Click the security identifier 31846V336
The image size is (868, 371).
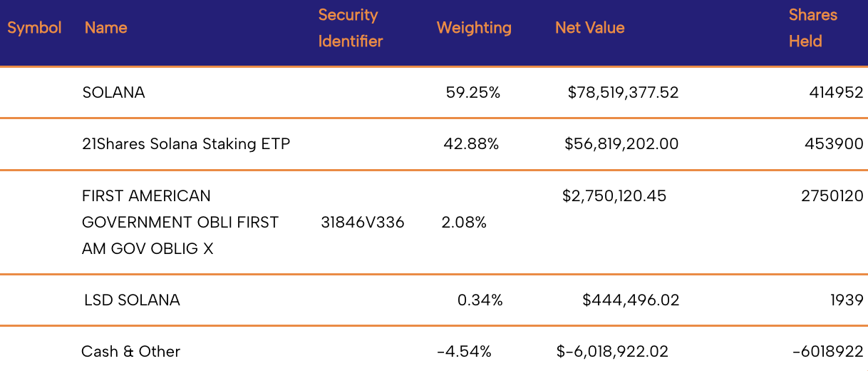pos(363,223)
